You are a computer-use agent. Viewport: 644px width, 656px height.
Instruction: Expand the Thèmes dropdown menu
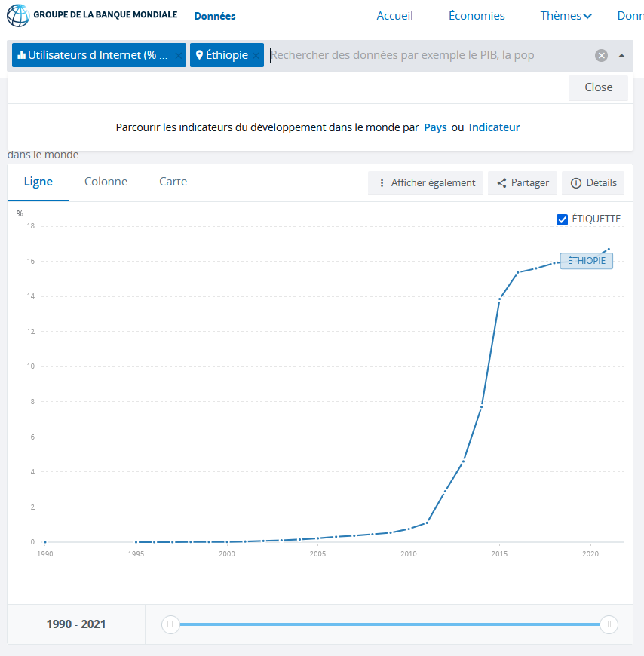[x=566, y=16]
